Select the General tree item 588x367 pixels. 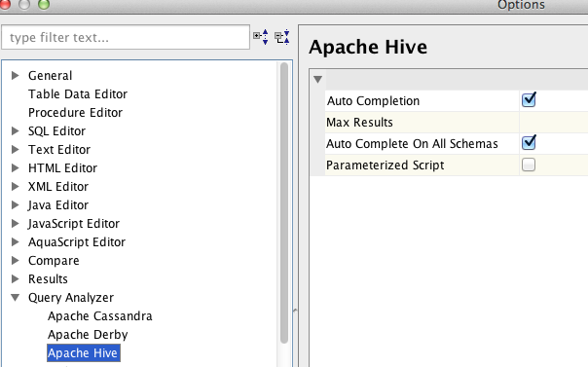click(x=50, y=76)
